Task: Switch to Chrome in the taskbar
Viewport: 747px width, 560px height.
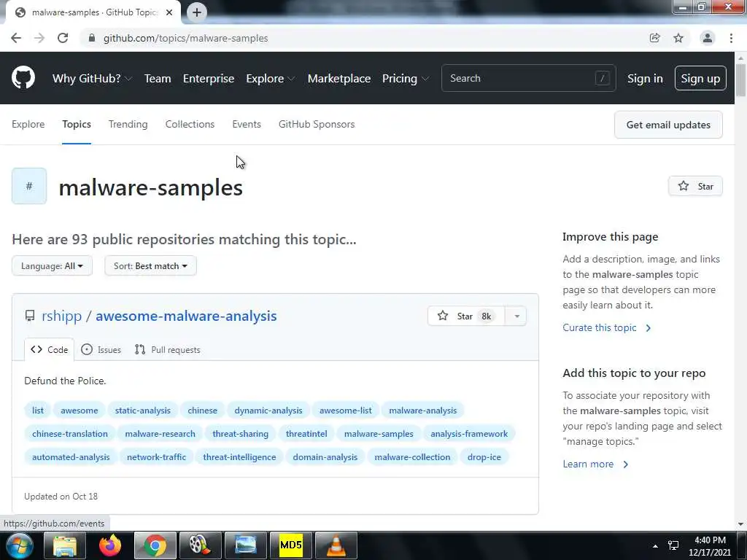Action: (x=155, y=545)
